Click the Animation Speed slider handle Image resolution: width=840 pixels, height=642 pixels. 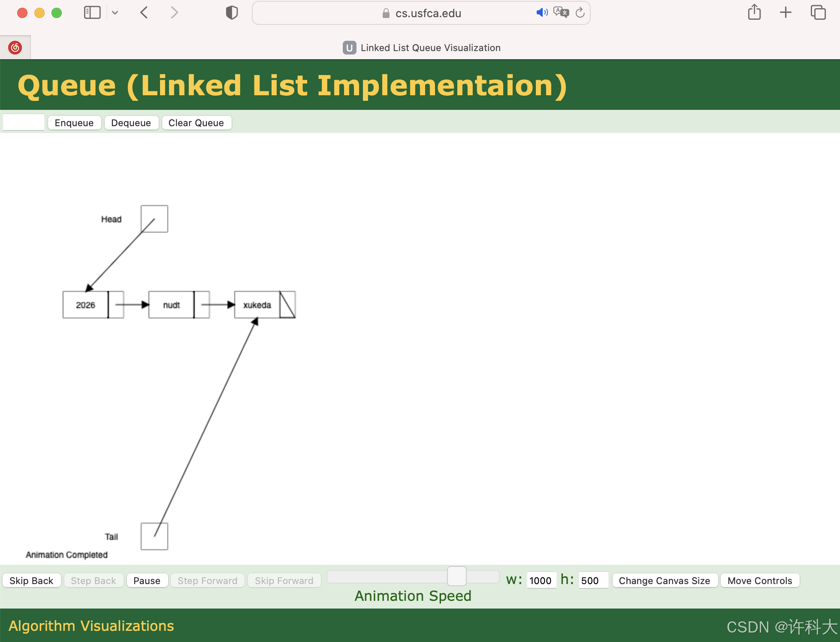pos(457,576)
